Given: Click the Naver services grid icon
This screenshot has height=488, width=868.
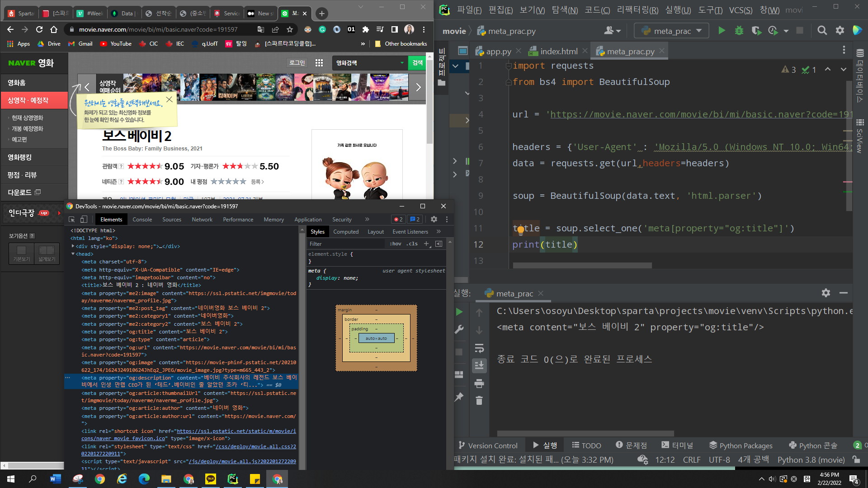Looking at the screenshot, I should 319,63.
